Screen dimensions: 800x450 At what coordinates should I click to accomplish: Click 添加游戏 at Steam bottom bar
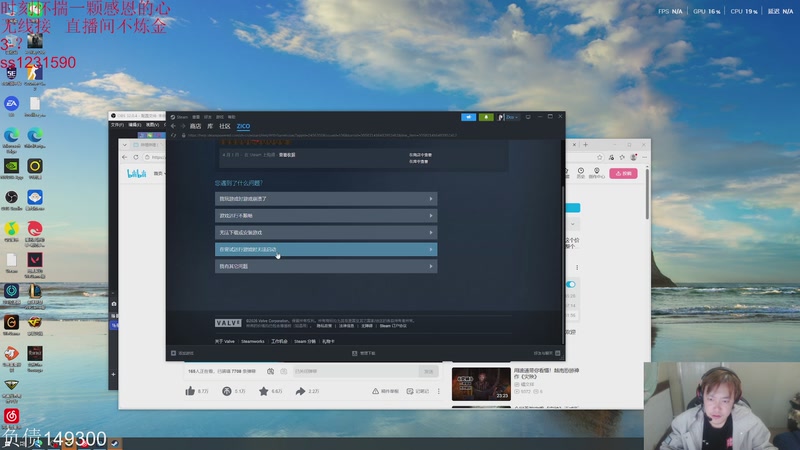[183, 353]
